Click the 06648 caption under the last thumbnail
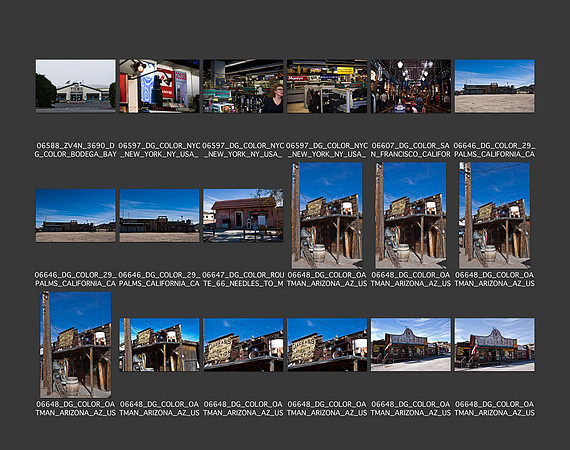 coord(494,408)
